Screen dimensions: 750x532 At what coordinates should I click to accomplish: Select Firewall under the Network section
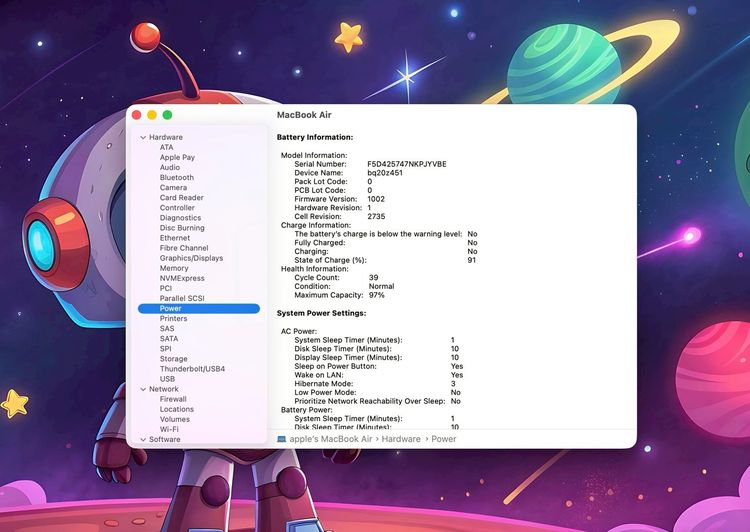point(173,399)
